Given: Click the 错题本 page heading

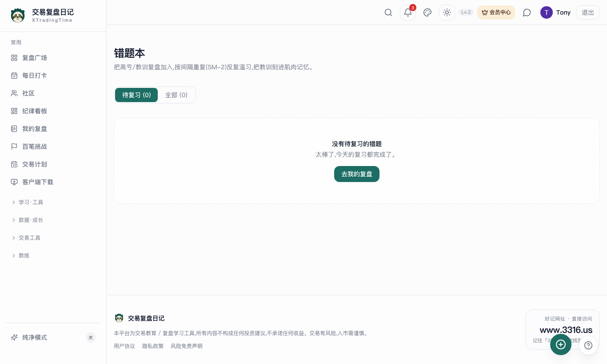Looking at the screenshot, I should click(x=129, y=53).
